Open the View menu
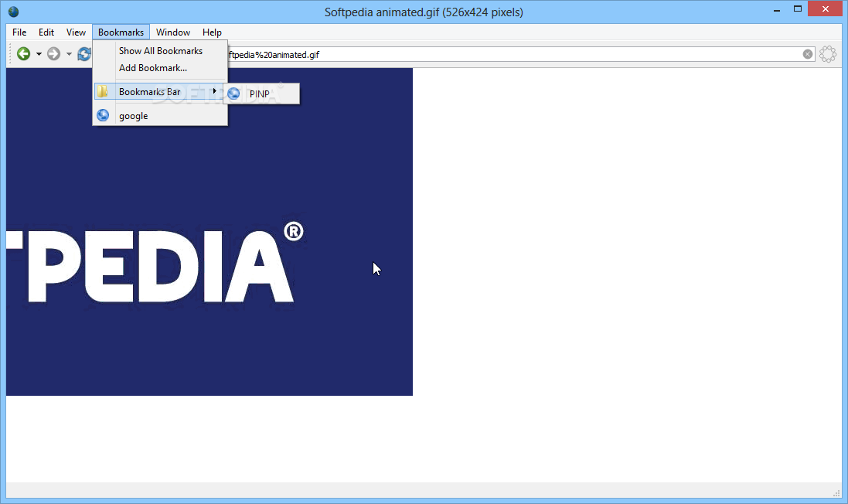Screen dimensions: 848x504 coord(76,32)
